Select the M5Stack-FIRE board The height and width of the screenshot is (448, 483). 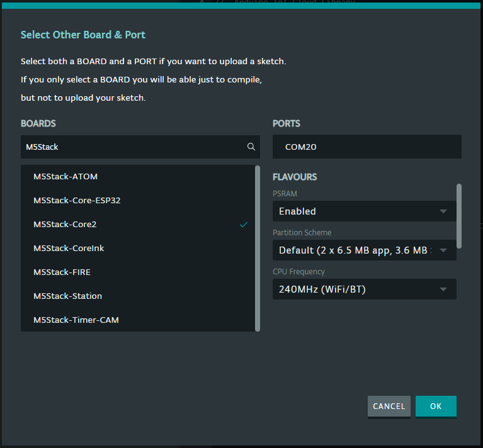pyautogui.click(x=138, y=272)
